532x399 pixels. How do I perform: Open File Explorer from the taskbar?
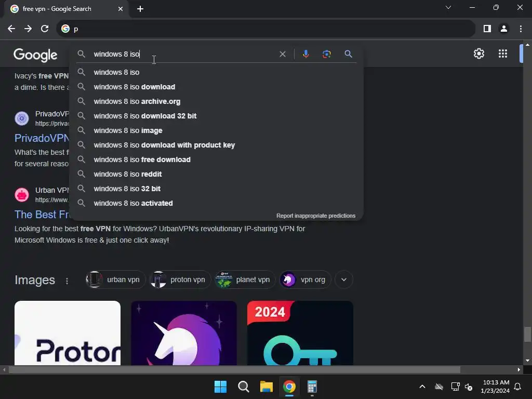(x=267, y=387)
